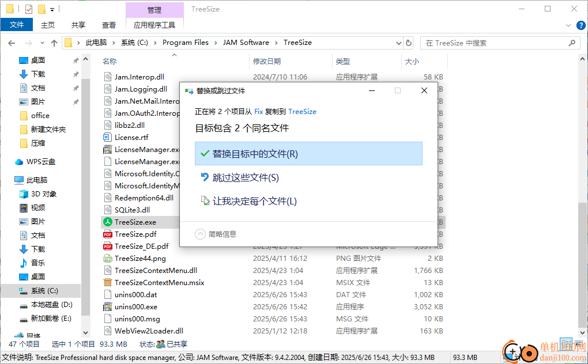Sort by 类型 column header
This screenshot has width=588, height=364.
click(x=343, y=62)
